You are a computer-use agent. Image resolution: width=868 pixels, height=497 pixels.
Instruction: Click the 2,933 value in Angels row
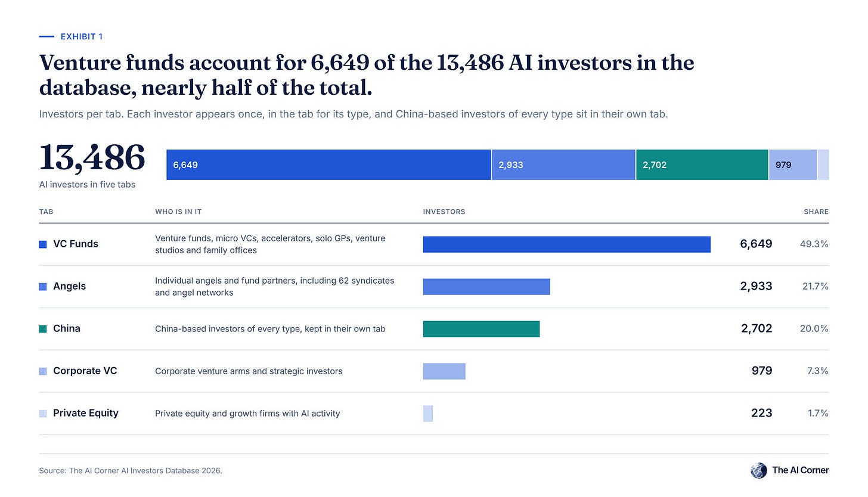(x=756, y=286)
